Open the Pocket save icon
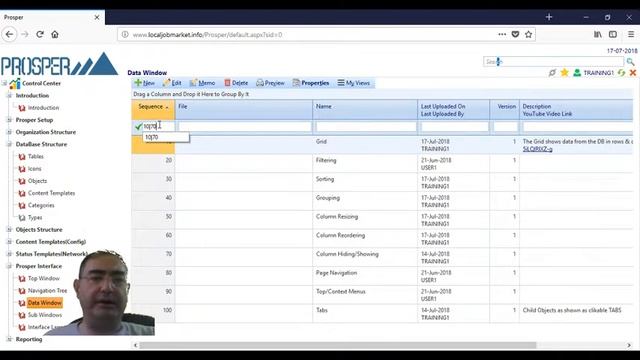This screenshot has height=360, width=640. [x=515, y=34]
